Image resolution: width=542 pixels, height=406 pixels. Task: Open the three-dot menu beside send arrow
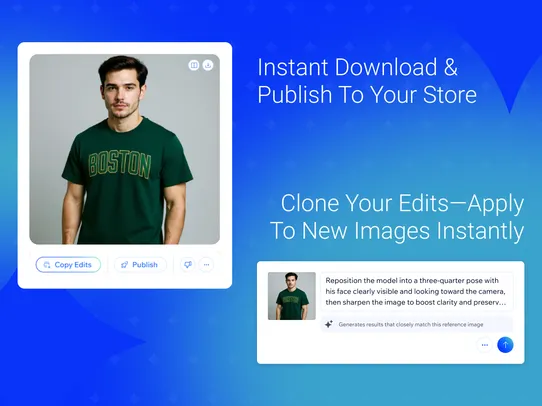[x=485, y=345]
